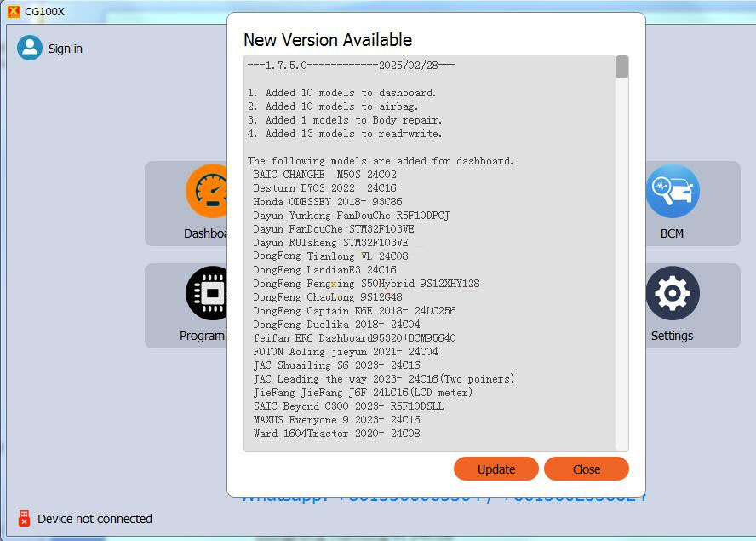Click Dayun Yunhong FanDouChe R5F10DPCJ entry
Image resolution: width=756 pixels, height=541 pixels.
tap(352, 216)
